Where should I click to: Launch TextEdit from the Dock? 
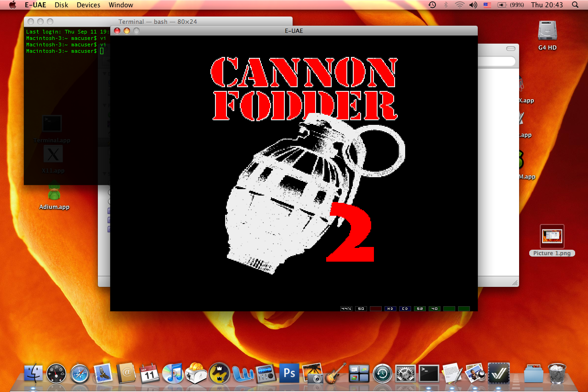point(452,374)
